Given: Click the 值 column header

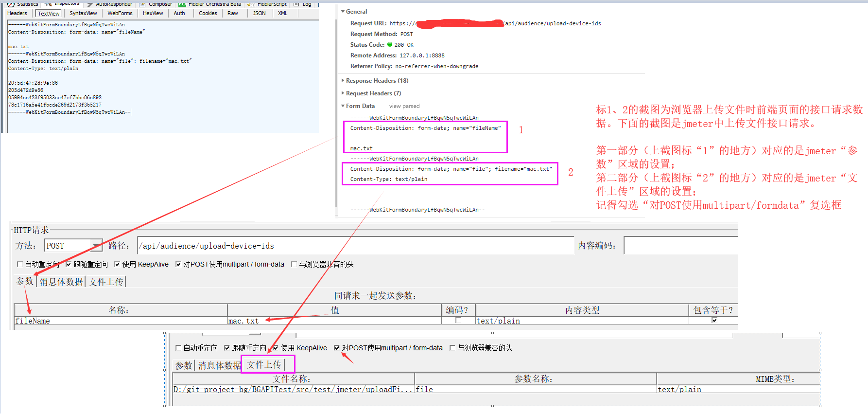Looking at the screenshot, I should click(334, 310).
